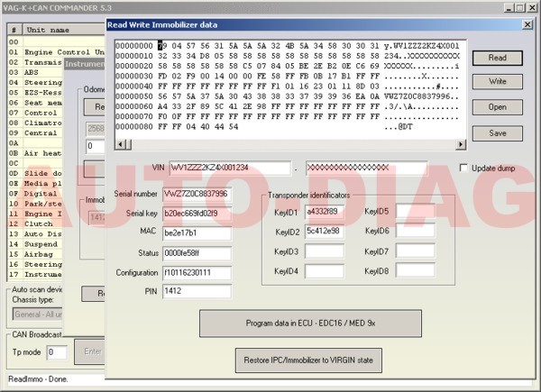The width and height of the screenshot is (541, 392).
Task: Enable the Update dump checkbox
Action: pos(464,168)
